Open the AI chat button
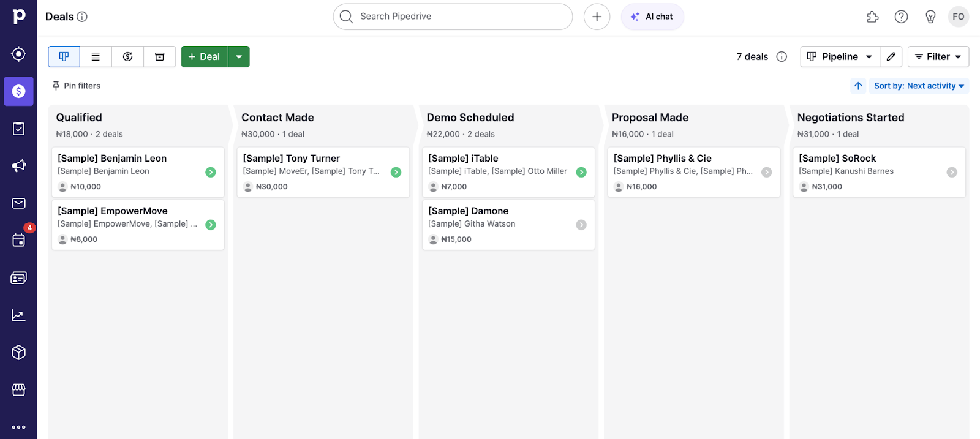 [652, 17]
